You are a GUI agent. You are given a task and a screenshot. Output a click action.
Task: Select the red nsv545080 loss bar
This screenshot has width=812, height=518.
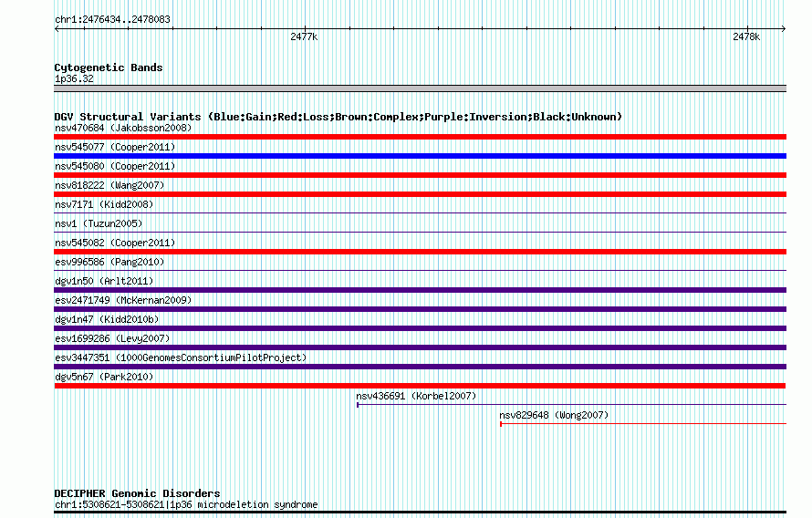pos(420,175)
